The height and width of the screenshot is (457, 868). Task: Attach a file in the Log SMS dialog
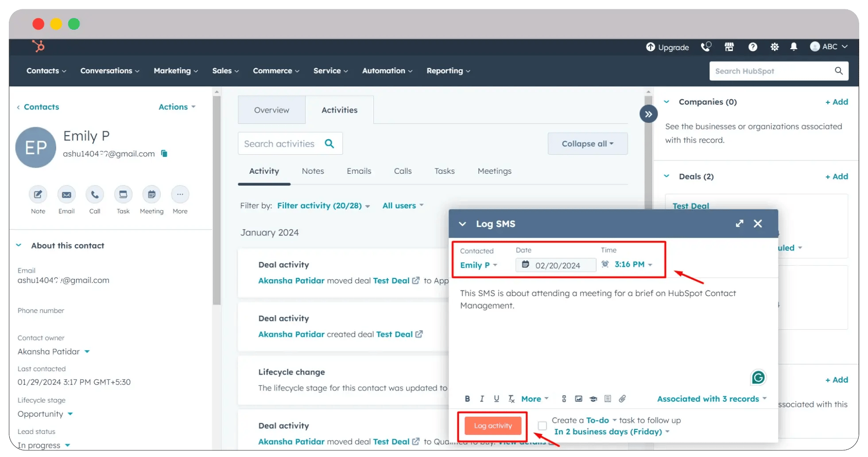point(623,398)
